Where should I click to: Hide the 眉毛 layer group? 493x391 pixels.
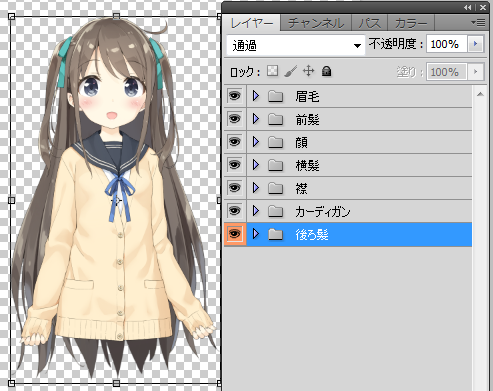[x=235, y=96]
